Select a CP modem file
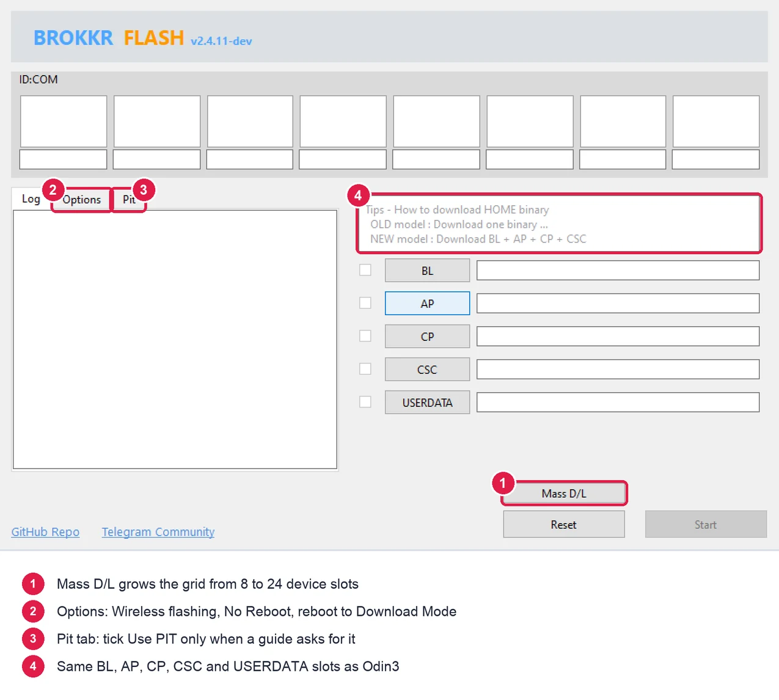This screenshot has height=700, width=779. (427, 337)
